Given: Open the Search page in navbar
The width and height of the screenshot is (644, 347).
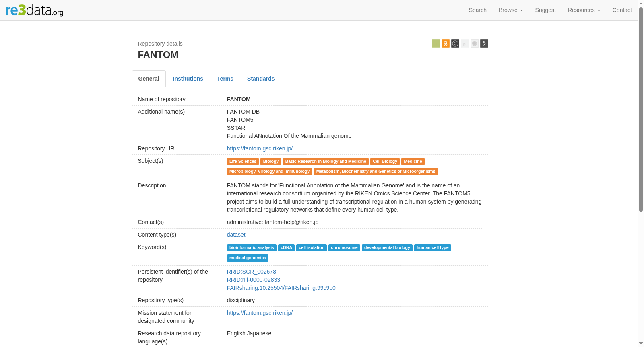Looking at the screenshot, I should (478, 10).
